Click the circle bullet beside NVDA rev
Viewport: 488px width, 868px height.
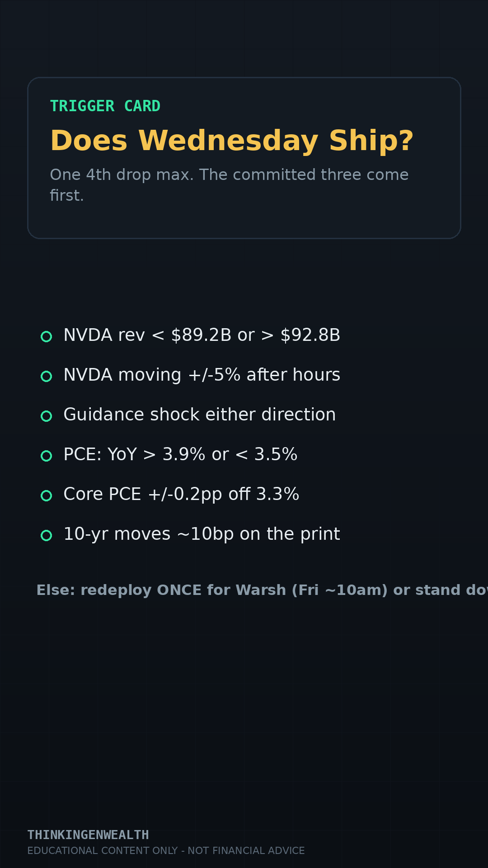[46, 336]
